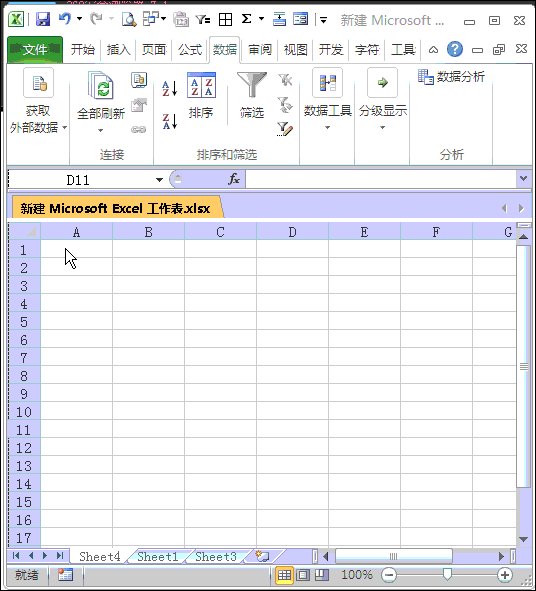This screenshot has height=591, width=536.
Task: Click the Data Analysis (数据分析) button
Action: coord(451,77)
